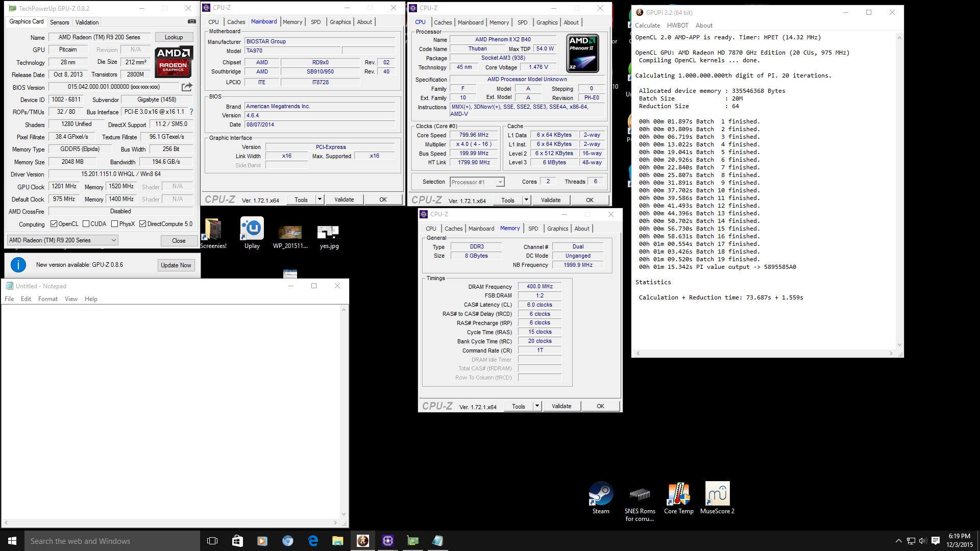The image size is (980, 551).
Task: Open Task View on the taskbar
Action: pyautogui.click(x=212, y=541)
